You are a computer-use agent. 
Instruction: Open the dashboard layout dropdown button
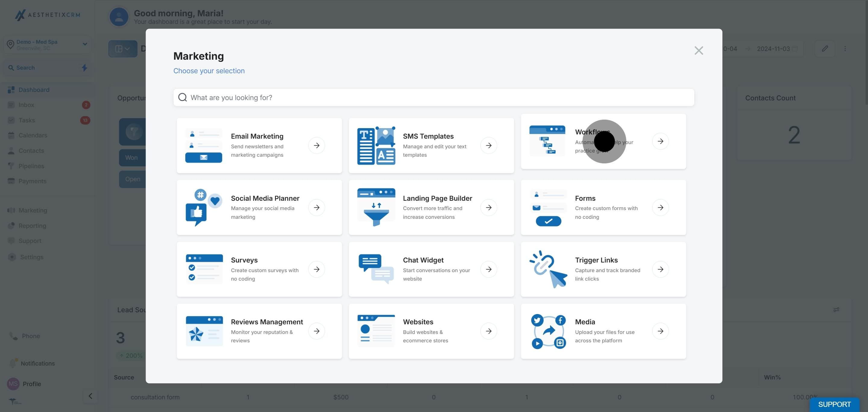pos(123,49)
